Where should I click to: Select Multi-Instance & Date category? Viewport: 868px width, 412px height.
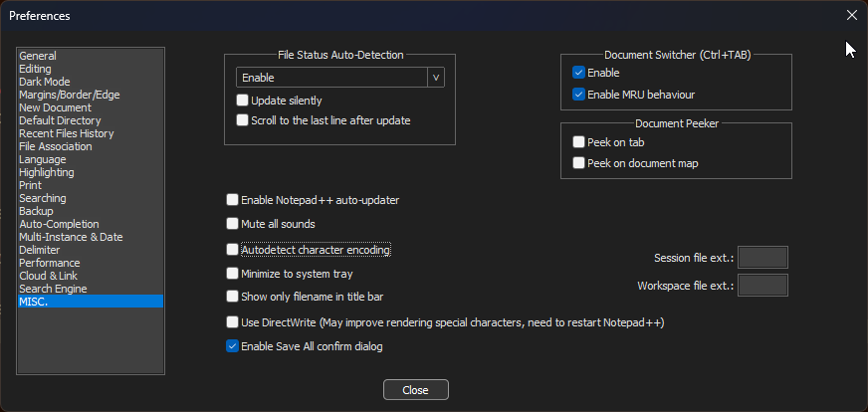click(91, 237)
